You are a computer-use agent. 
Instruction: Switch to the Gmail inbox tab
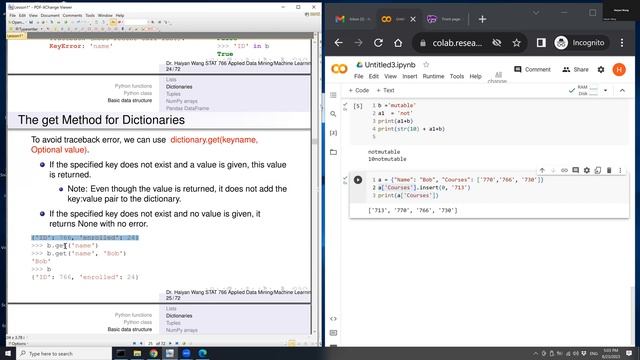click(352, 19)
